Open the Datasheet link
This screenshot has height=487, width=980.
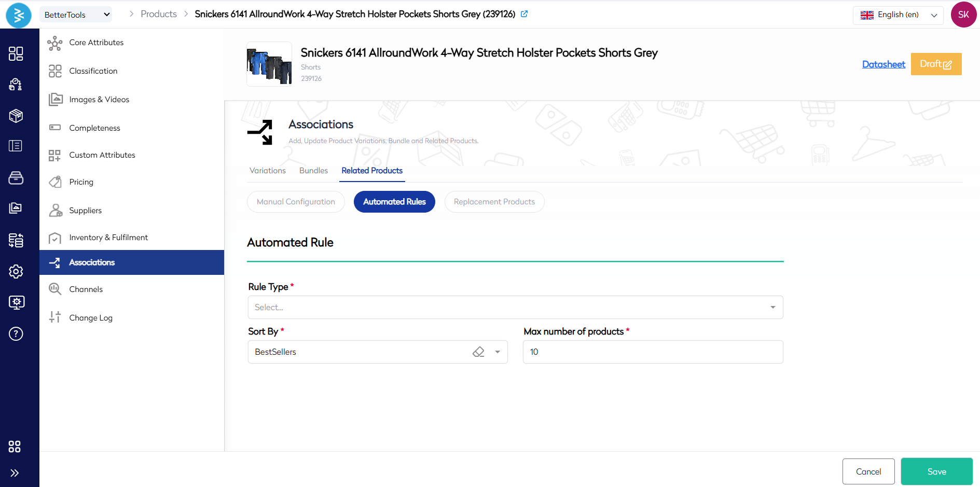(x=883, y=64)
